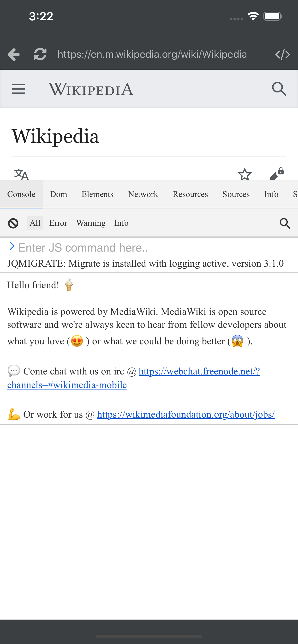Screen dimensions: 298x644
Task: Open the Sources tab
Action: coord(236,194)
